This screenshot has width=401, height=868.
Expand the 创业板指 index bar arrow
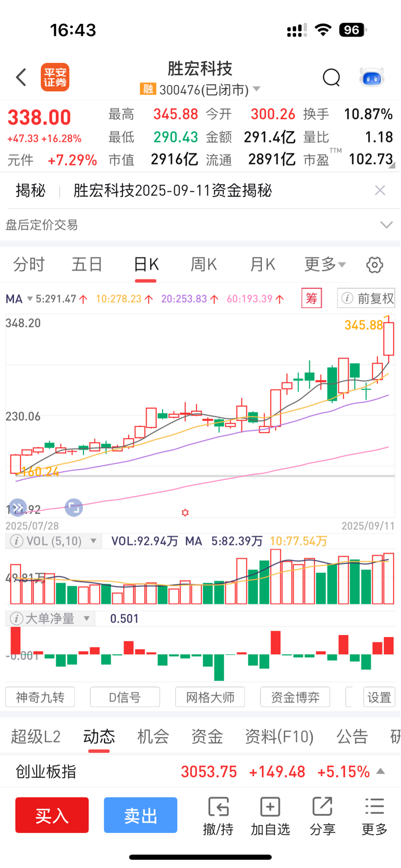click(381, 771)
